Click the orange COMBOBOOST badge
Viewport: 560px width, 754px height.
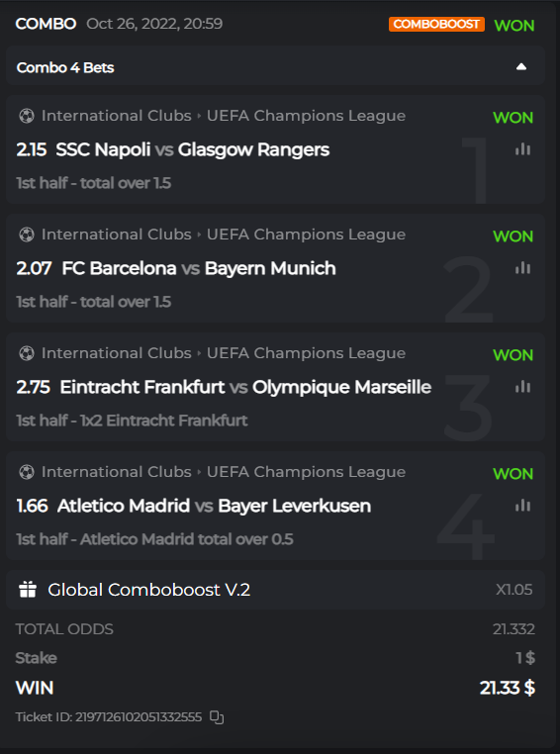click(436, 25)
